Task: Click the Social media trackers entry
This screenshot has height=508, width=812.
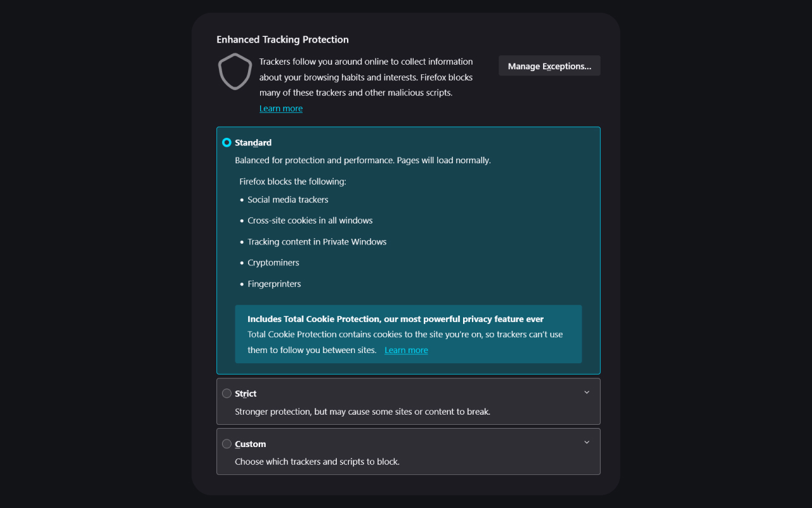Action: 287,199
